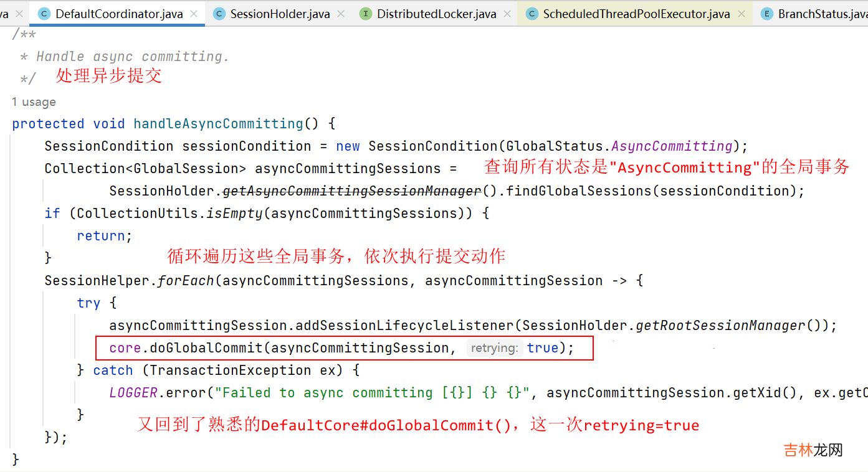Click the SessionHolder.java class icon
The image size is (868, 472).
pos(219,14)
